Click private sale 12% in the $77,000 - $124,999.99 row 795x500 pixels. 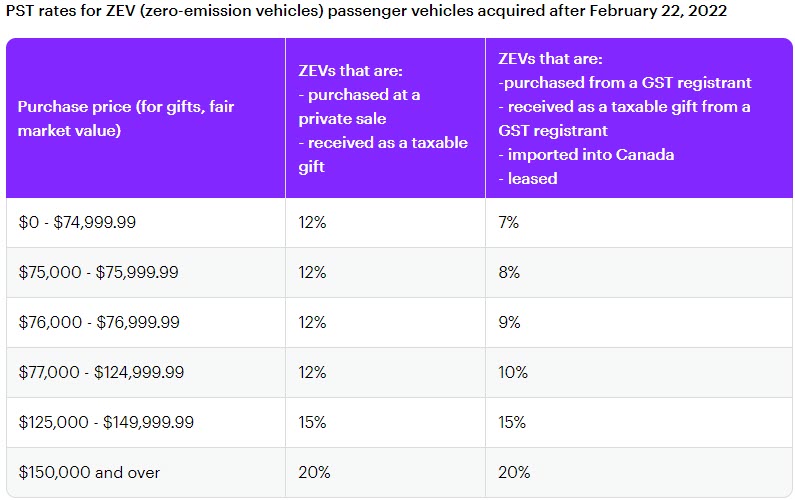point(312,373)
